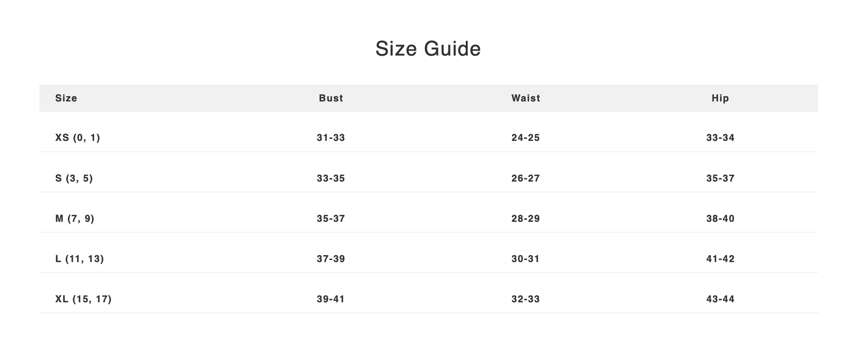Click the L hip value 41-42
868x351 pixels.
click(x=720, y=259)
